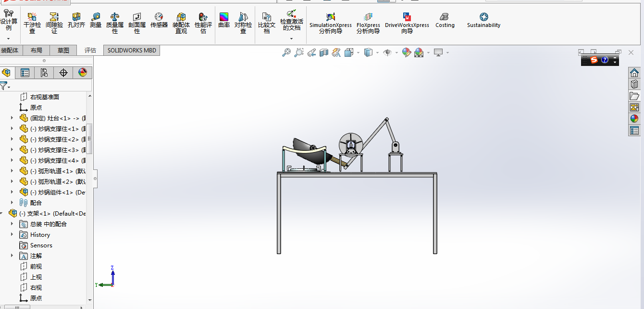Collapse the (-) 支架<1> node

pos(1,213)
